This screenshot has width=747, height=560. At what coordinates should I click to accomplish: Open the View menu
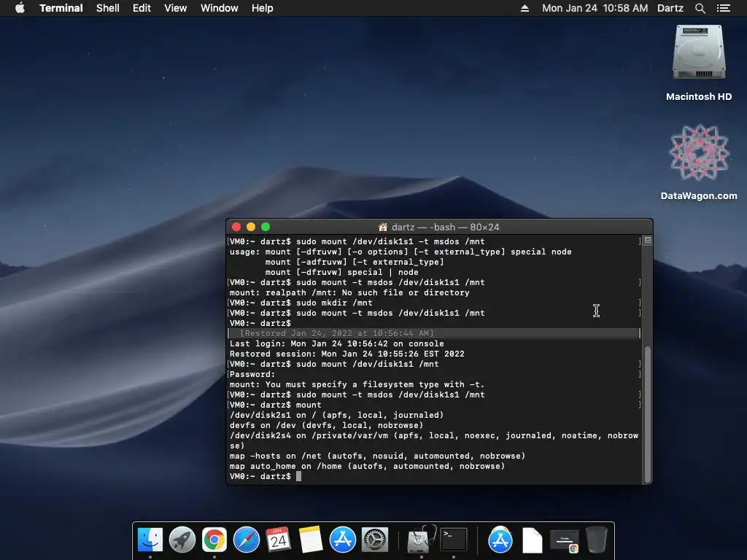pos(175,8)
